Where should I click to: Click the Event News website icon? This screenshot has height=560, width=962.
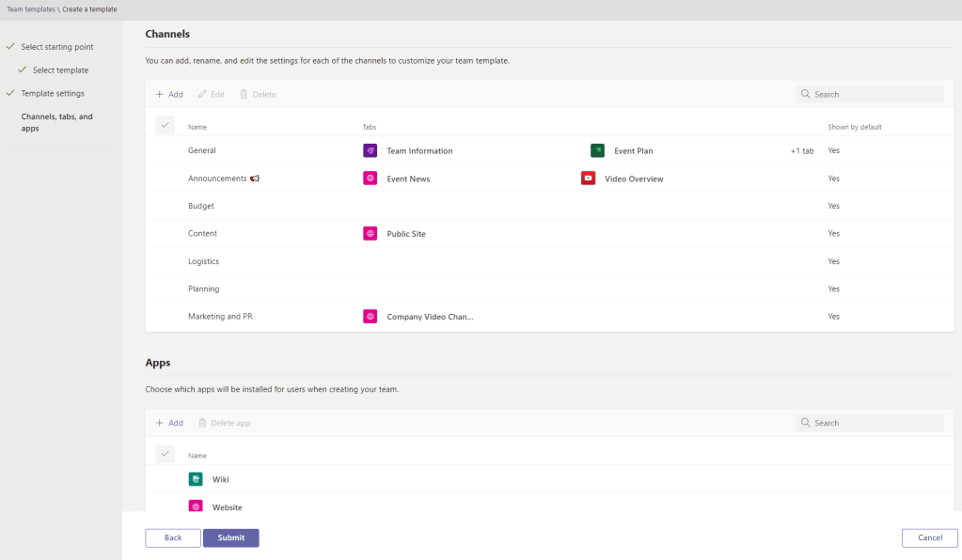pos(370,179)
